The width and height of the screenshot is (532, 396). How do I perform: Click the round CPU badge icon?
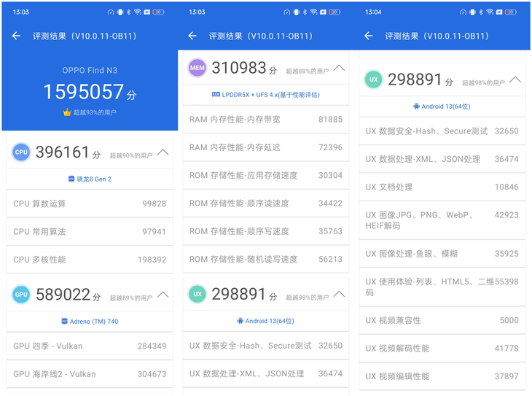21,152
